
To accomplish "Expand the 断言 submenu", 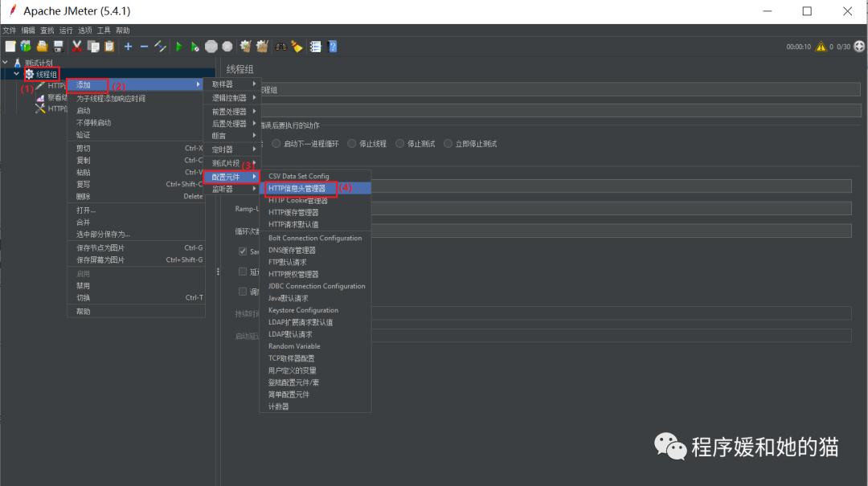I will coord(231,136).
